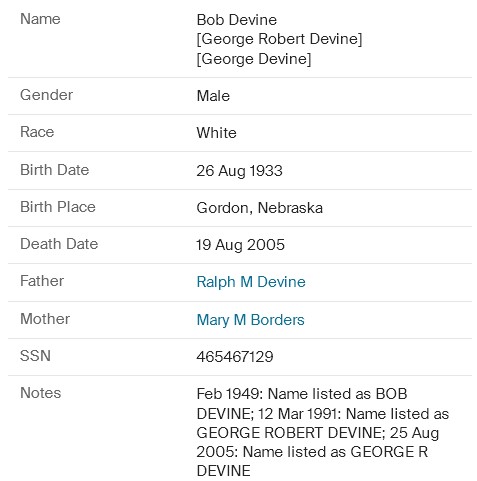477x481 pixels.
Task: Click the death date 19 Aug 2005
Action: (240, 245)
